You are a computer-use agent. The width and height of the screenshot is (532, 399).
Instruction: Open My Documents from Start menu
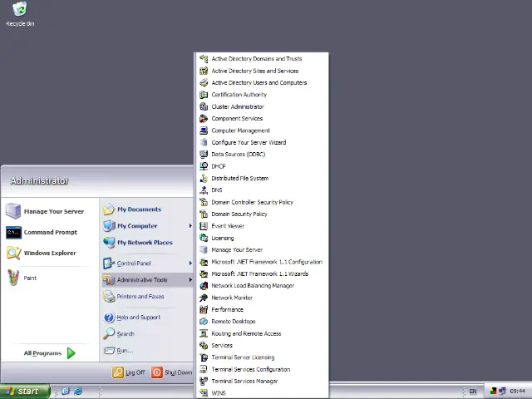coord(147,209)
